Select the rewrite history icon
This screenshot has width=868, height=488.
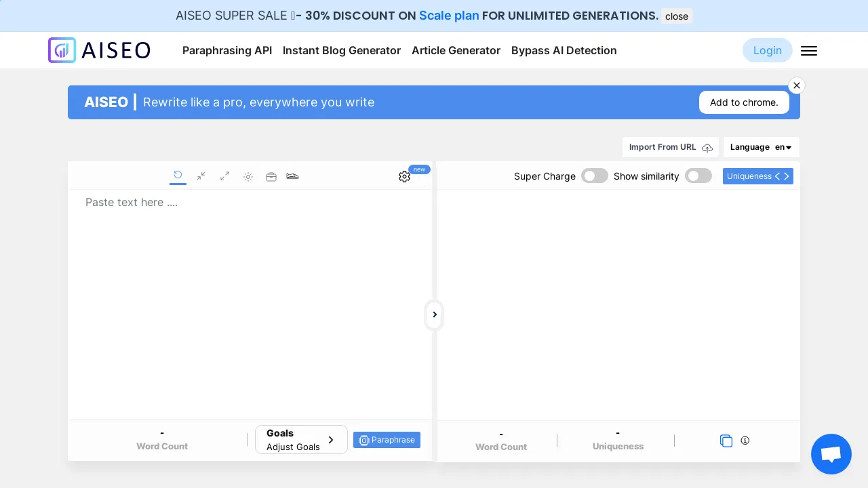178,176
